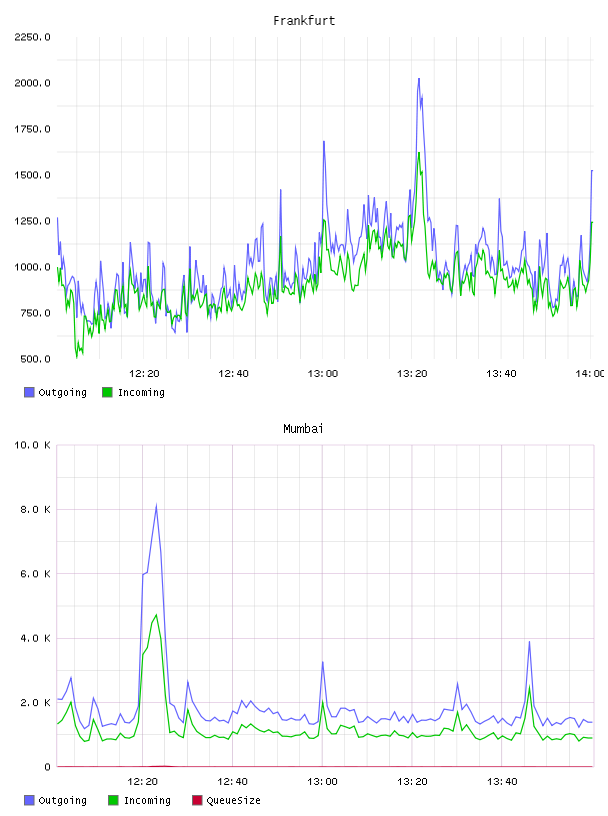The width and height of the screenshot is (608, 816).
Task: Click the 10.0 K axis label on Mumbai chart
Action: click(32, 445)
